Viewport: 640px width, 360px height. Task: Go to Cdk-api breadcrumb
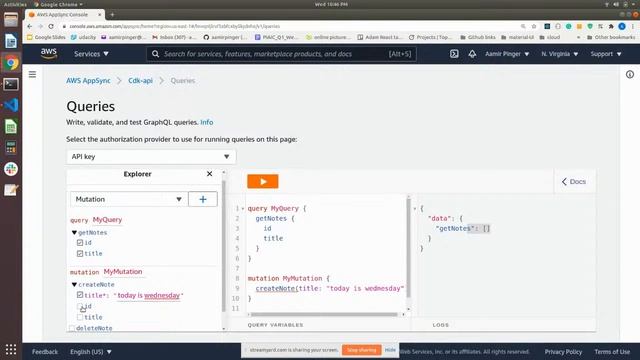click(140, 80)
